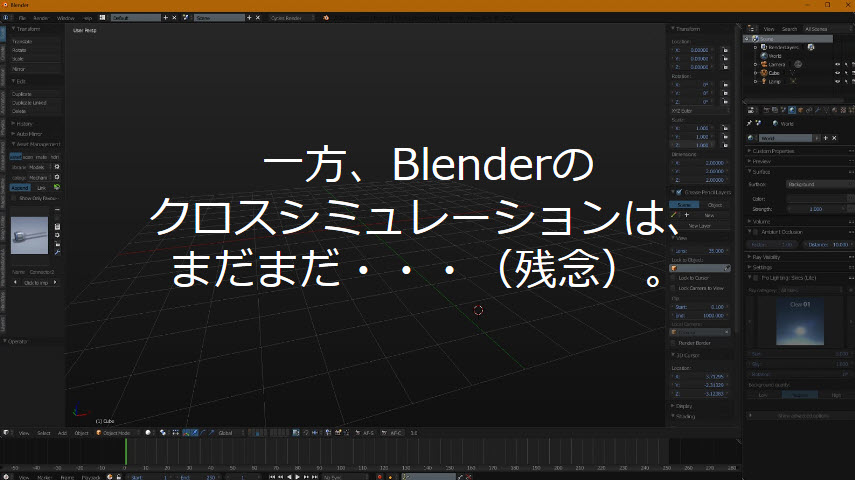Screen dimensions: 855x480
Task: Click the Blender info editor icon
Action: pos(6,17)
